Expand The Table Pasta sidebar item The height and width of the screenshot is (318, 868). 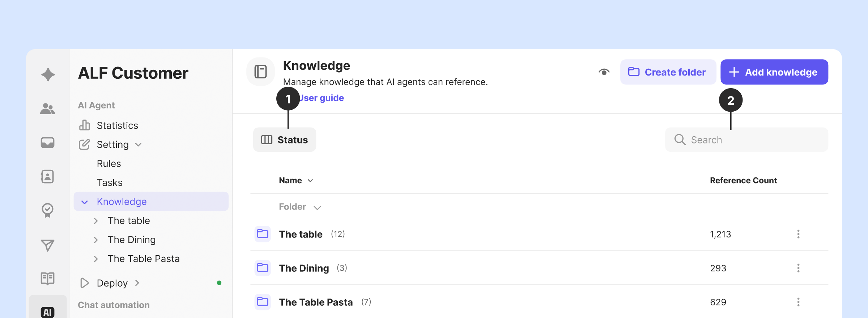96,259
